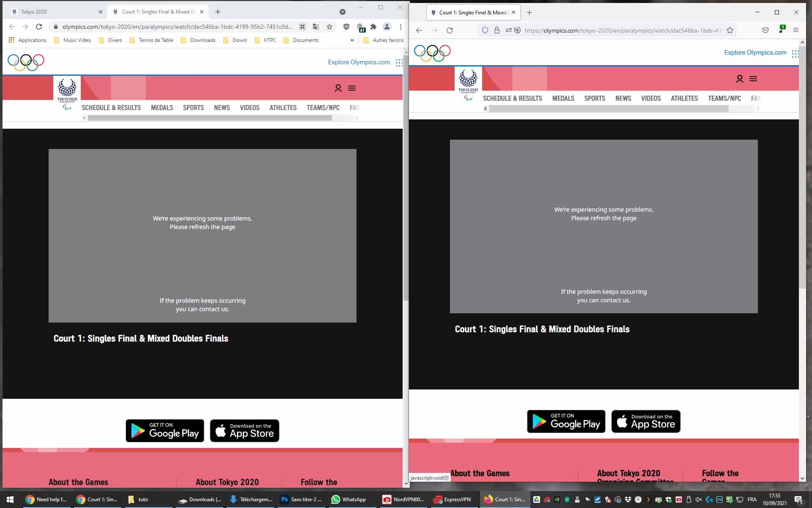Image resolution: width=812 pixels, height=508 pixels.
Task: Expand hidden bookmarks chevron in Chrome
Action: point(352,40)
